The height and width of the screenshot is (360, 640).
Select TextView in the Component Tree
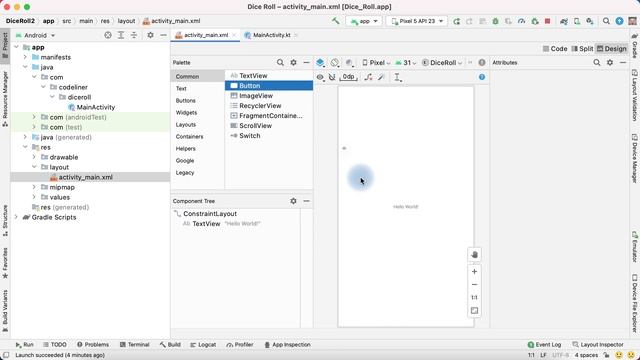pyautogui.click(x=206, y=224)
